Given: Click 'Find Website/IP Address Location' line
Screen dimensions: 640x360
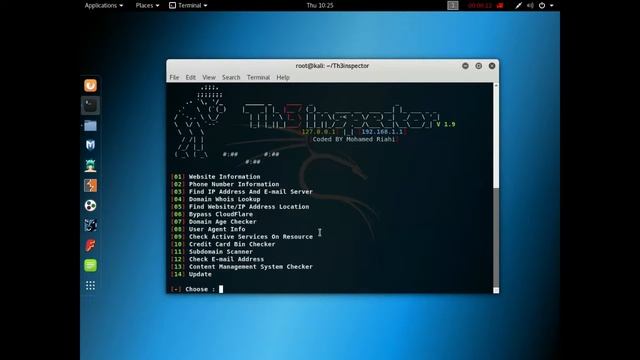Looking at the screenshot, I should tap(240, 207).
